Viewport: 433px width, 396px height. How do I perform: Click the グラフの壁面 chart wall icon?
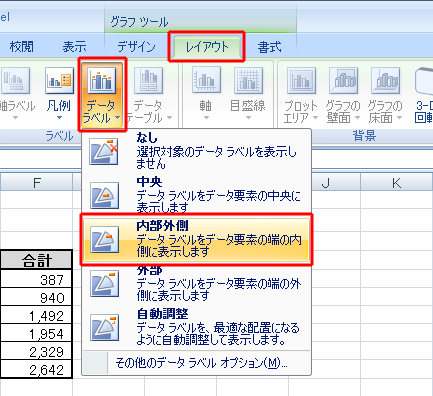pyautogui.click(x=343, y=81)
